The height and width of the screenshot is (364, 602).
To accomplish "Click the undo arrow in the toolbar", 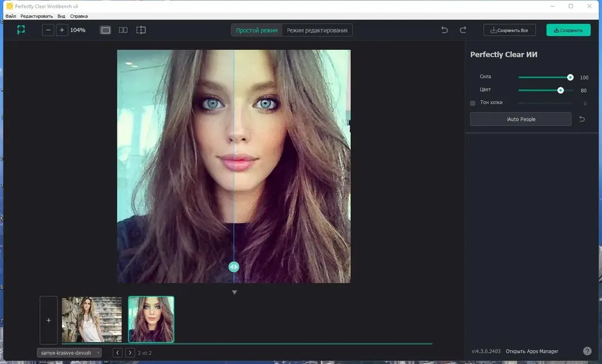I will pos(445,30).
